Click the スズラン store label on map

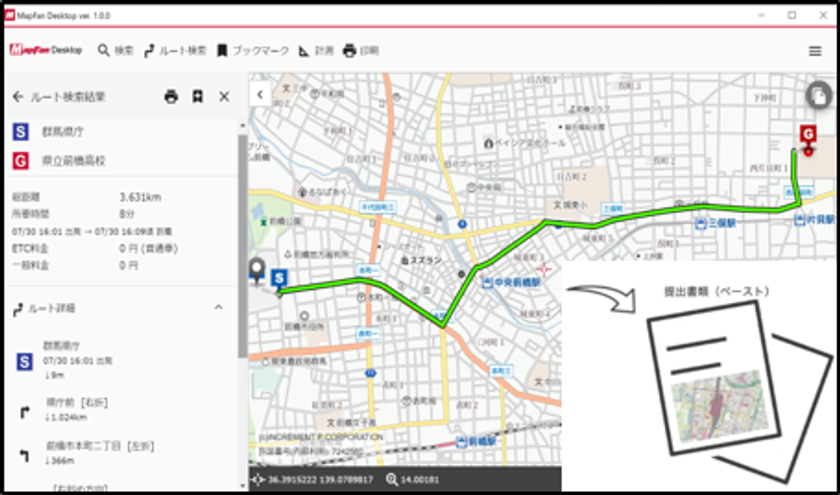422,260
